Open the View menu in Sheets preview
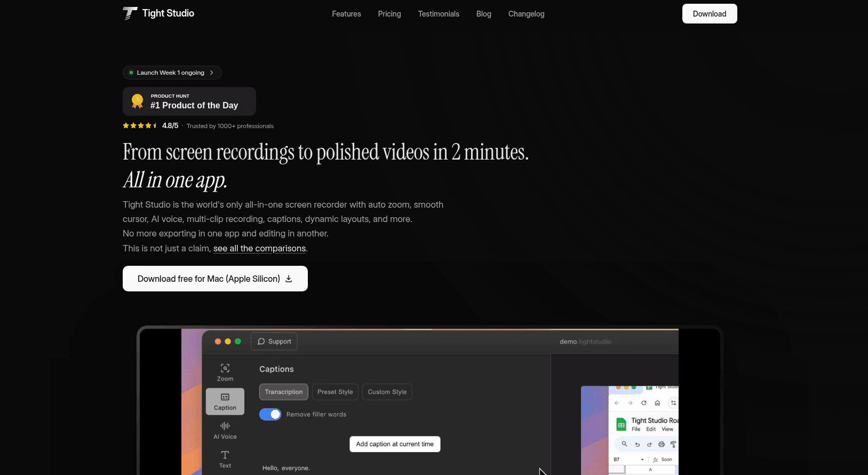Screen dimensions: 868x475 (667, 429)
